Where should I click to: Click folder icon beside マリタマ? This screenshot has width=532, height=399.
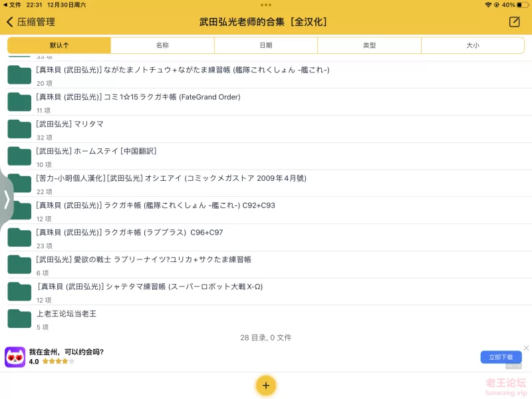(x=19, y=129)
